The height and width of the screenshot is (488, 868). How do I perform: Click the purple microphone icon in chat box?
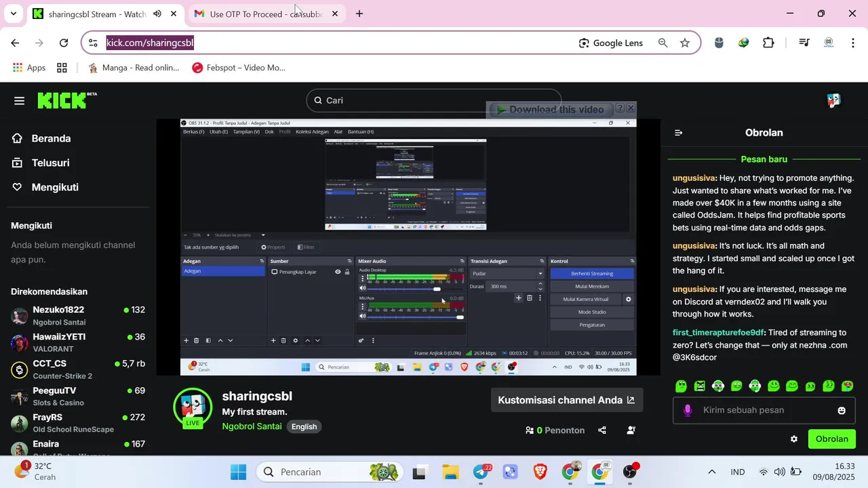[x=688, y=410]
